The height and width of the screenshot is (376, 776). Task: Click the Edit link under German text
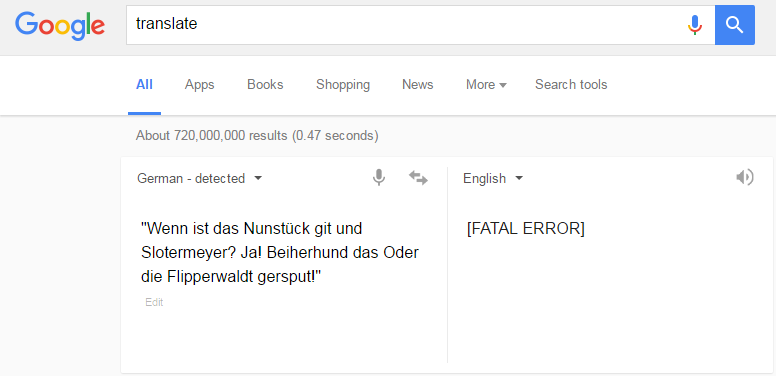(x=154, y=302)
